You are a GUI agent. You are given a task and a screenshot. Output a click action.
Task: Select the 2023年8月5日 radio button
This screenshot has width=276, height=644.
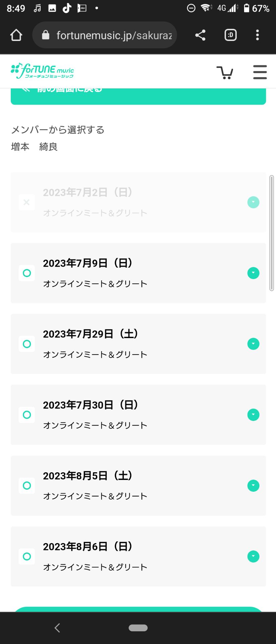27,485
